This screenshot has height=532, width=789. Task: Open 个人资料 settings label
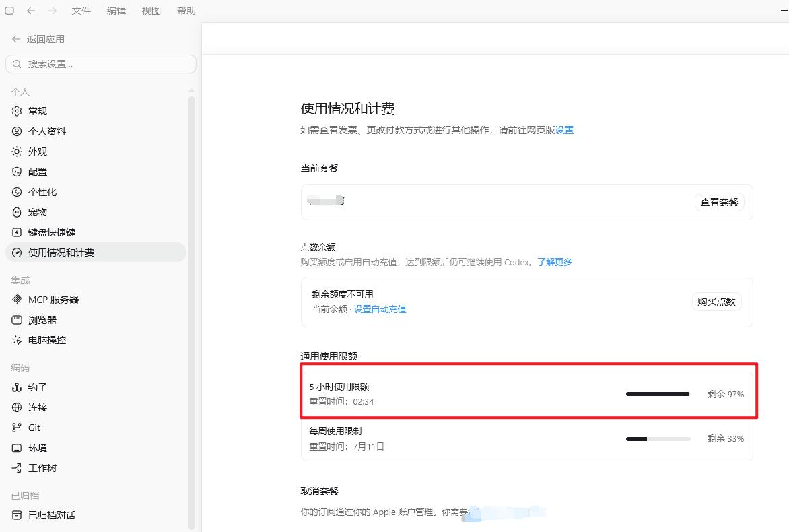(47, 131)
